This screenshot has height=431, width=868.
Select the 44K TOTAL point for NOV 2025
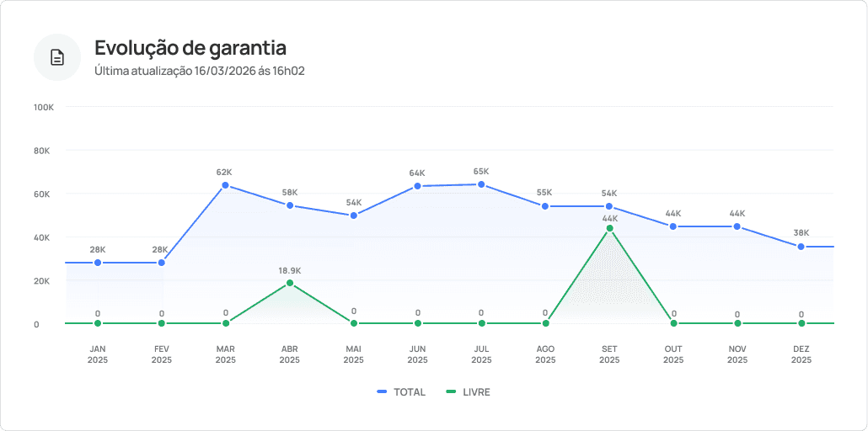[737, 226]
